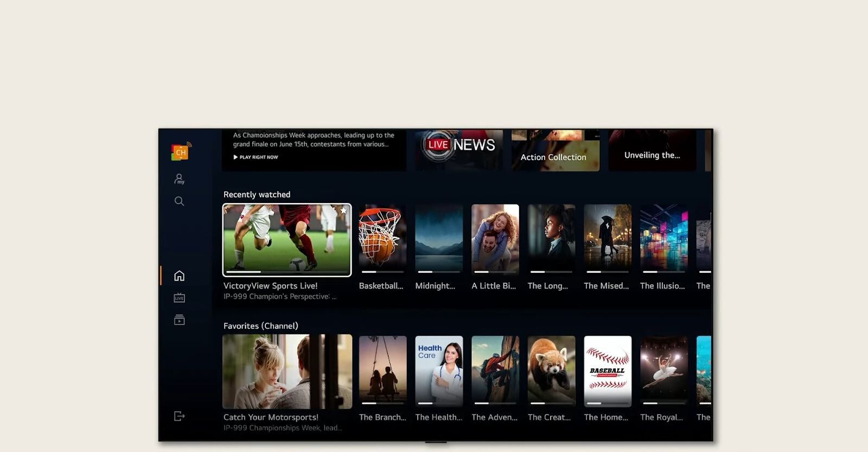Select the Midnight... recently watched item
The width and height of the screenshot is (868, 452).
pos(439,239)
